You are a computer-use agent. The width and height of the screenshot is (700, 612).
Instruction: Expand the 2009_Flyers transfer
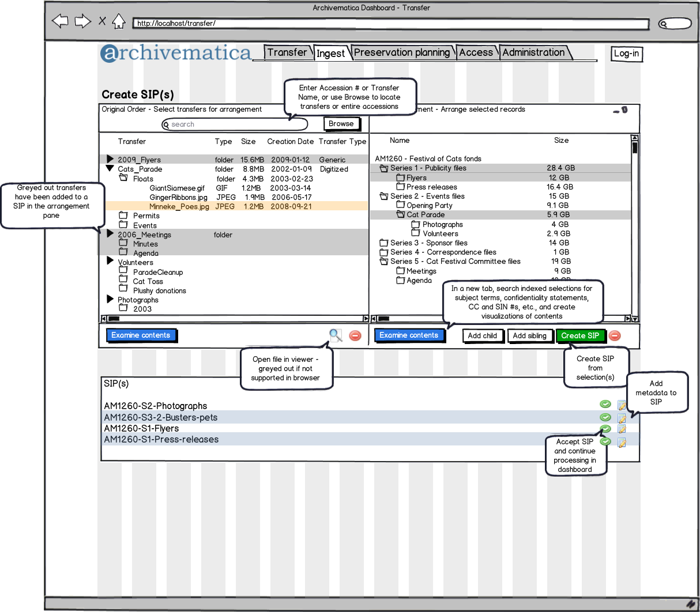click(x=110, y=159)
